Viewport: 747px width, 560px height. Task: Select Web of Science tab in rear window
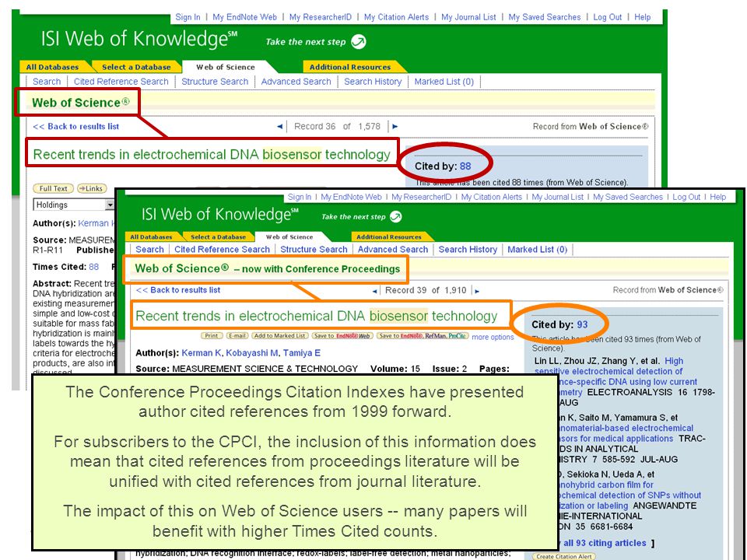click(226, 67)
